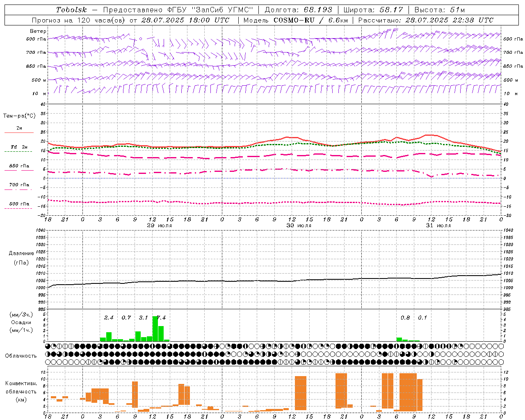
Task: Click the "500 м" wind level label at left
Action: pyautogui.click(x=39, y=80)
